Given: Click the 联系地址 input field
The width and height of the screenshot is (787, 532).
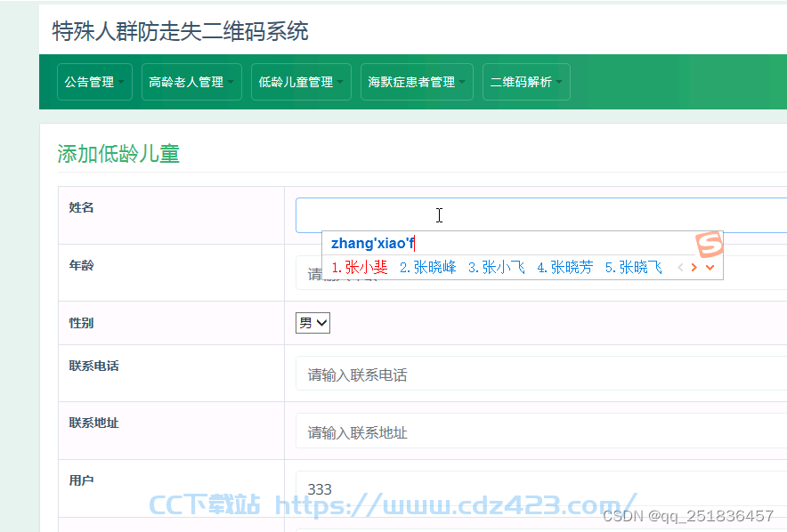Looking at the screenshot, I should point(541,432).
